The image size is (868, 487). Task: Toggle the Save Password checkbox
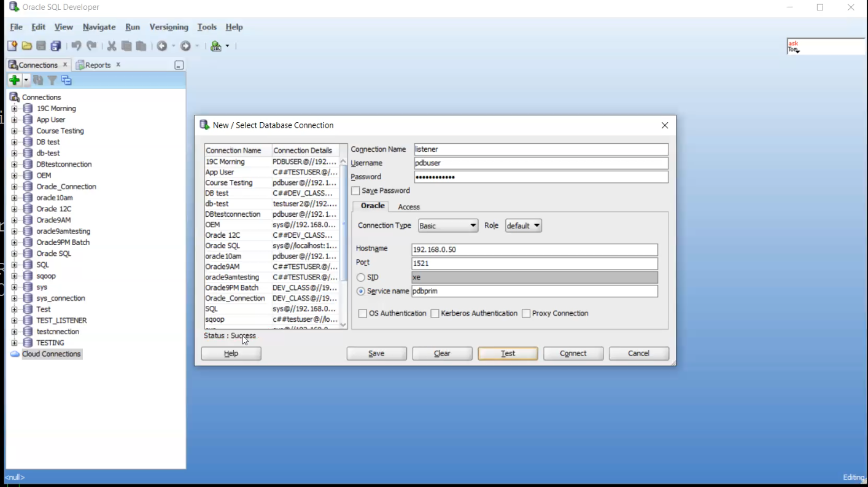coord(355,191)
